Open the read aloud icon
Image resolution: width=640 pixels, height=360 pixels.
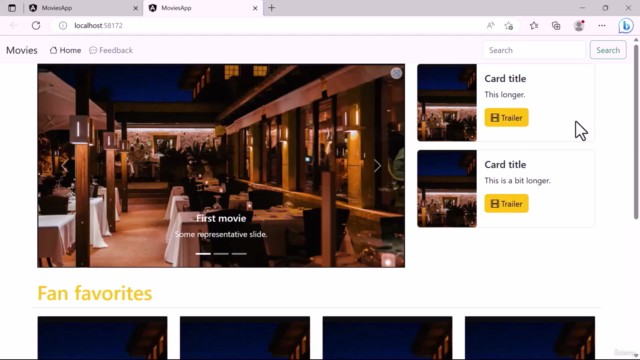(491, 25)
